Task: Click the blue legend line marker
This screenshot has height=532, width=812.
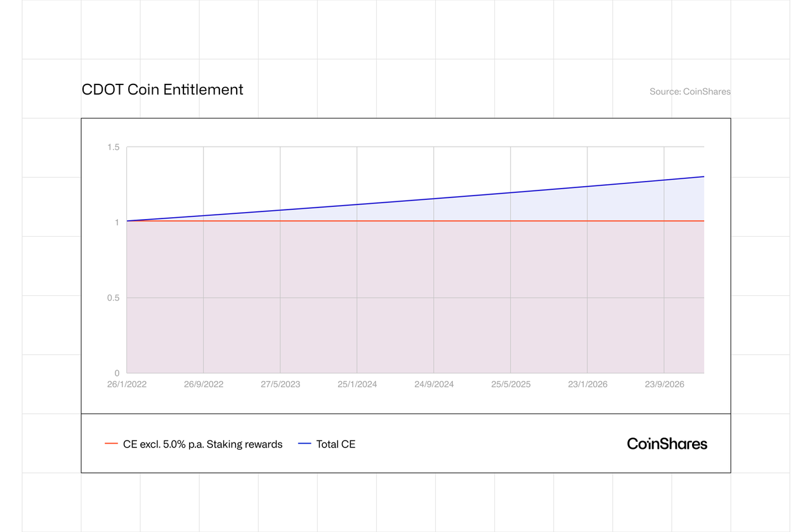Action: pos(304,444)
